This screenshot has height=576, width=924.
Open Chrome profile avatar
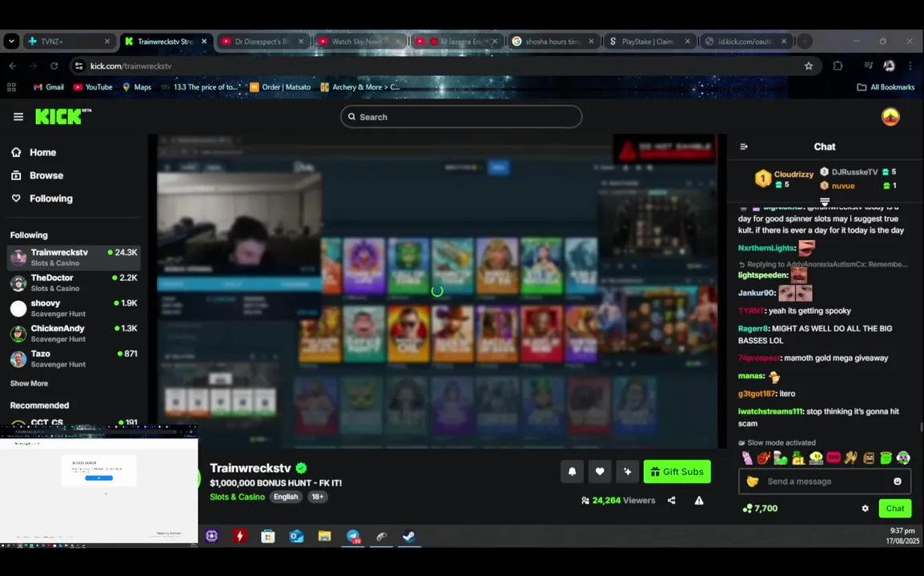(890, 66)
